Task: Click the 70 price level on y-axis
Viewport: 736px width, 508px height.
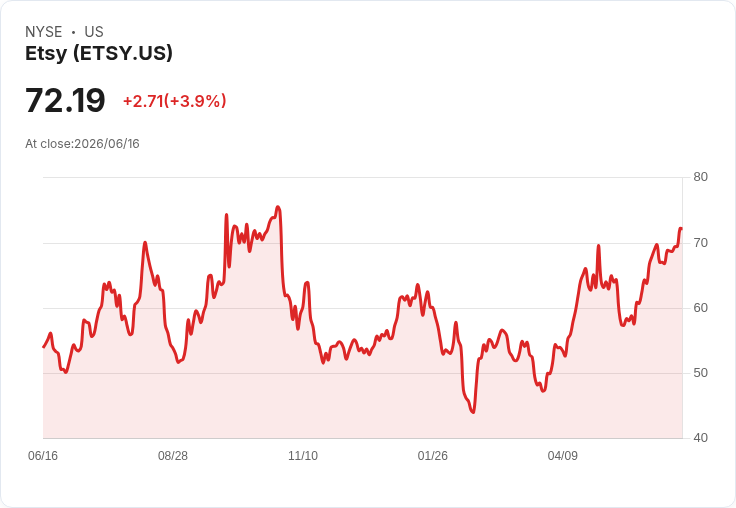Action: coord(700,243)
